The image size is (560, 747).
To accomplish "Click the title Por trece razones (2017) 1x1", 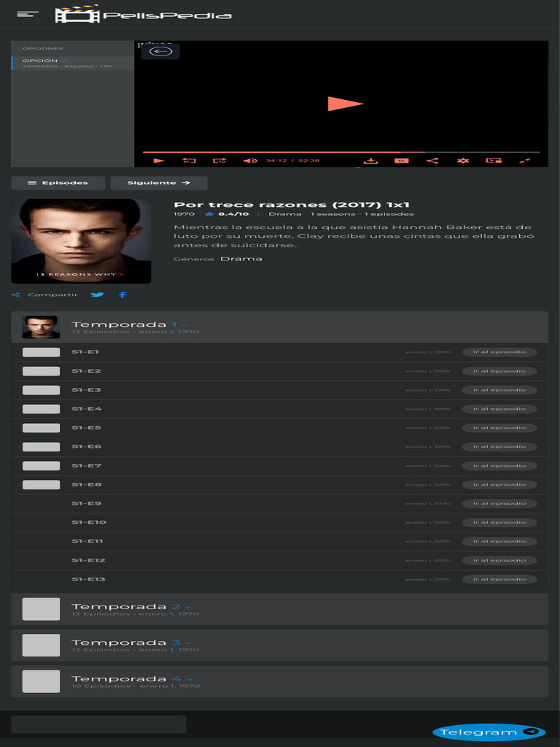I will 292,205.
